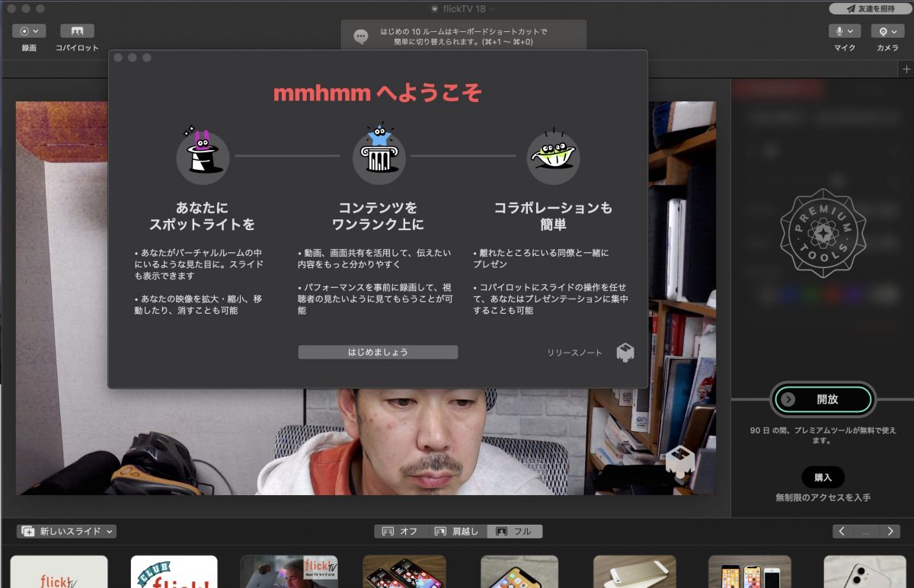Set presenter mode to オフ
This screenshot has height=588, width=914.
401,531
